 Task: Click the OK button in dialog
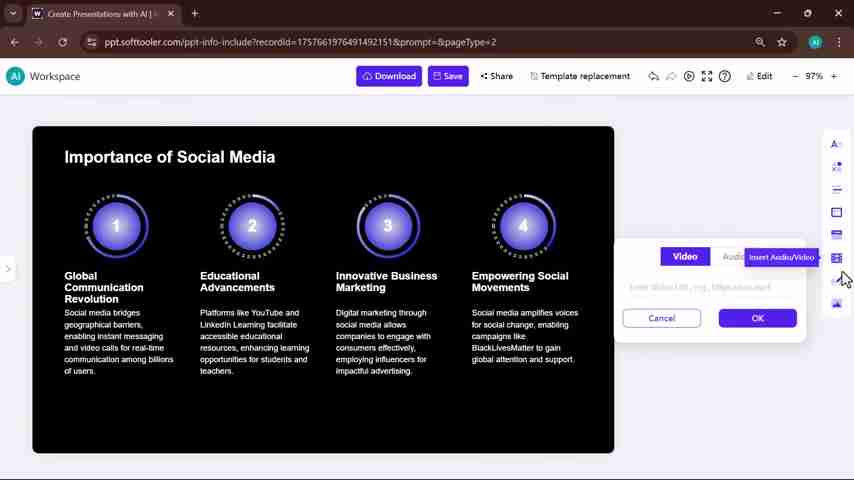(x=757, y=318)
